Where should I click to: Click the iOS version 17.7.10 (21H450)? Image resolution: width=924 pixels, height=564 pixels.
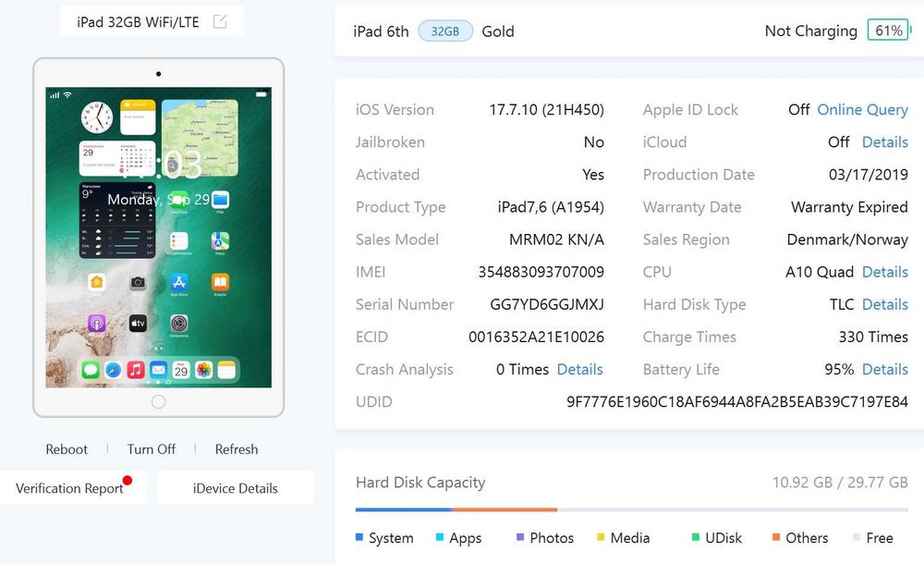click(x=547, y=110)
